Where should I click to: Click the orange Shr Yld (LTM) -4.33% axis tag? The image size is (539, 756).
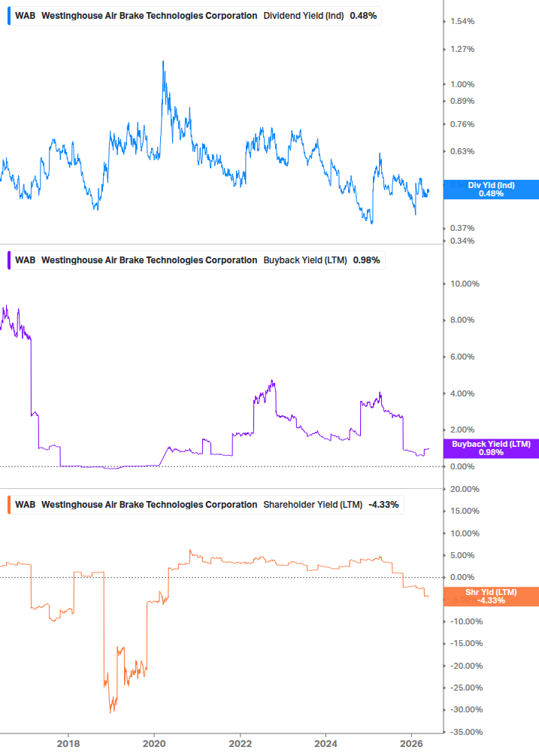click(491, 597)
